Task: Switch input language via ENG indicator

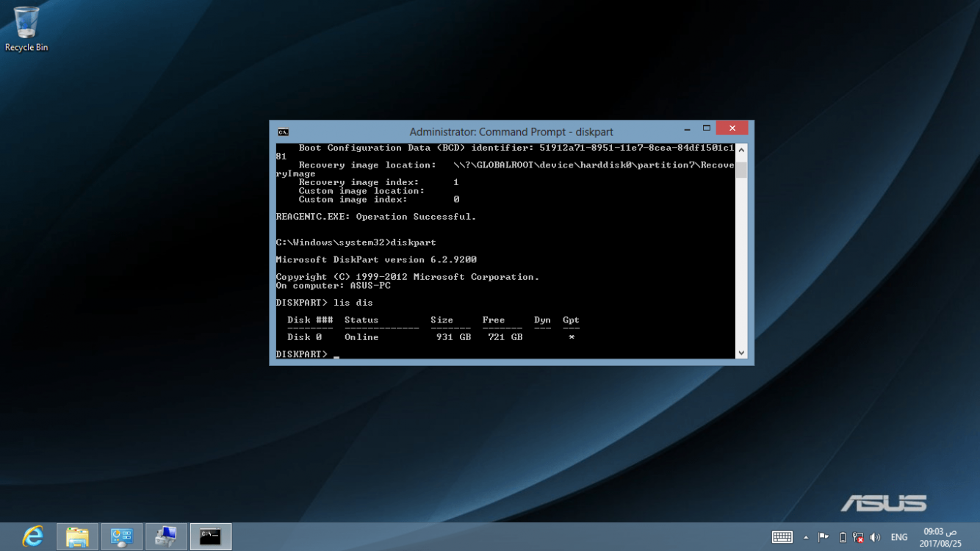Action: (x=899, y=538)
